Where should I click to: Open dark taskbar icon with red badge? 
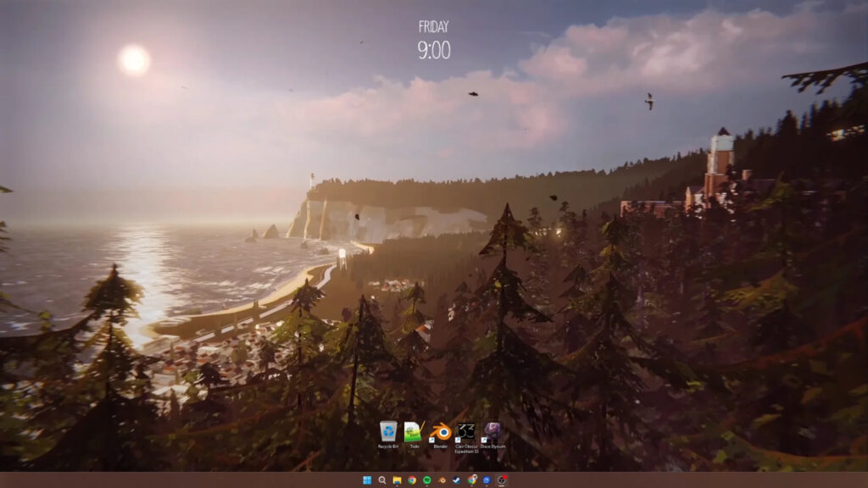(502, 480)
